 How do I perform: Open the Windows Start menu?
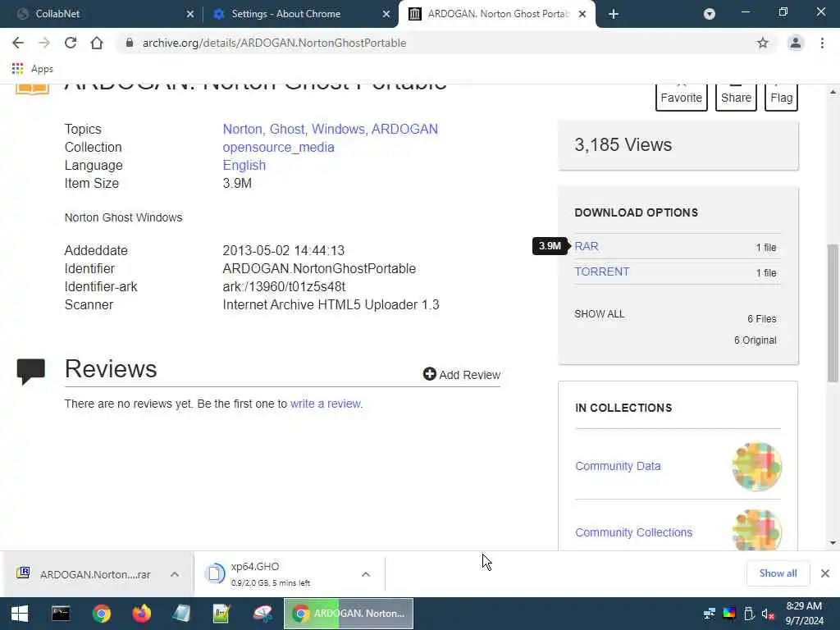[x=20, y=614]
